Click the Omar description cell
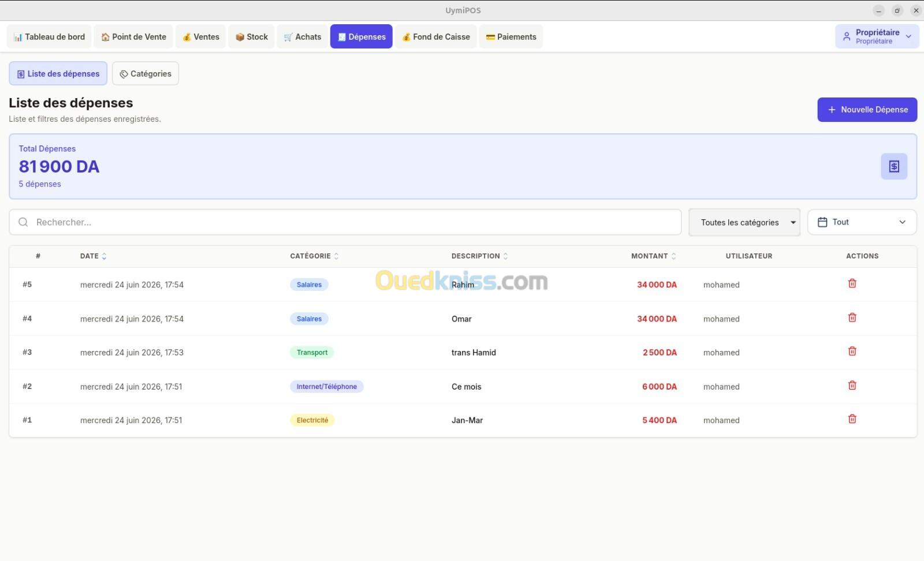Image resolution: width=924 pixels, height=561 pixels. point(461,319)
